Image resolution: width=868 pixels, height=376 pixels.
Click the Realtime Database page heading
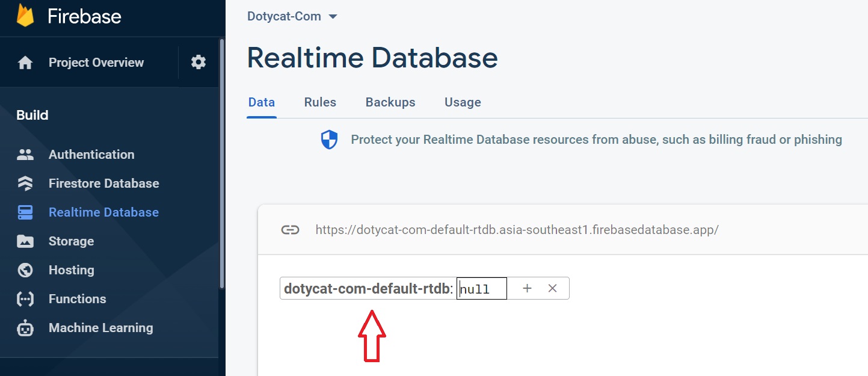(x=372, y=58)
